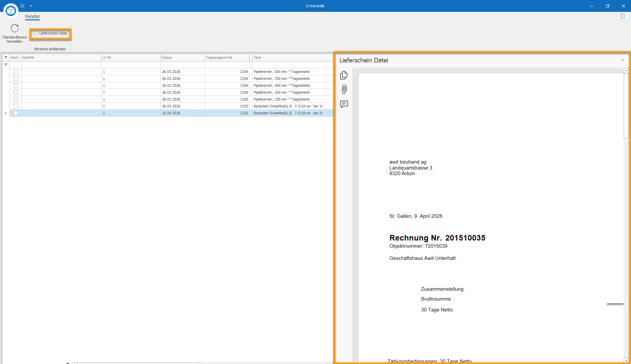Open the attachments paperclip icon
This screenshot has height=364, width=631.
click(344, 89)
